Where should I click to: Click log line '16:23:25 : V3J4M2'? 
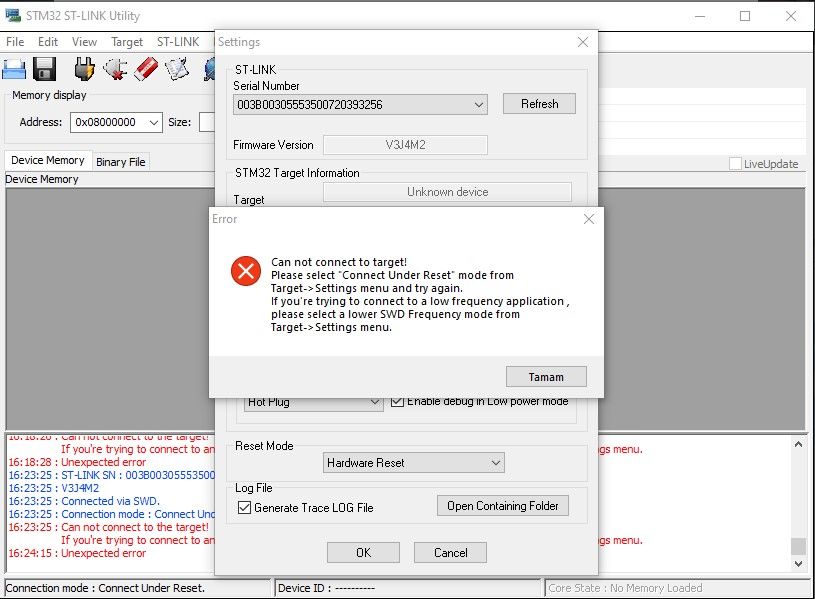54,488
